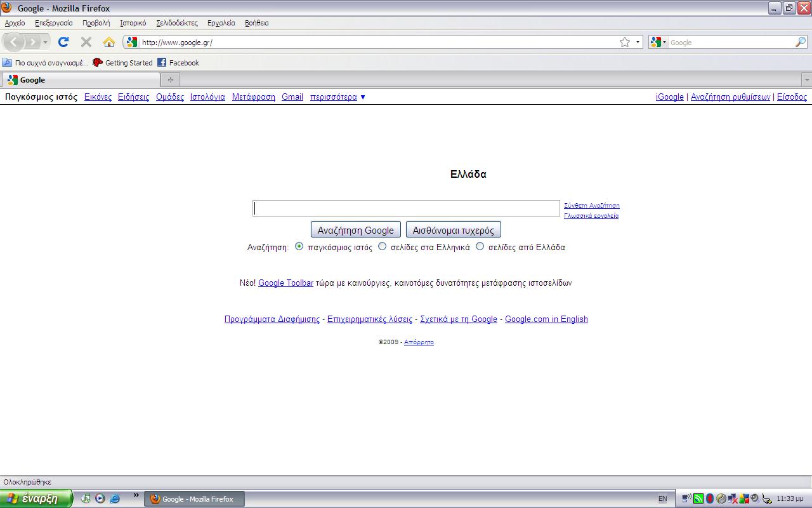Open the search engine selector dropdown

(658, 43)
